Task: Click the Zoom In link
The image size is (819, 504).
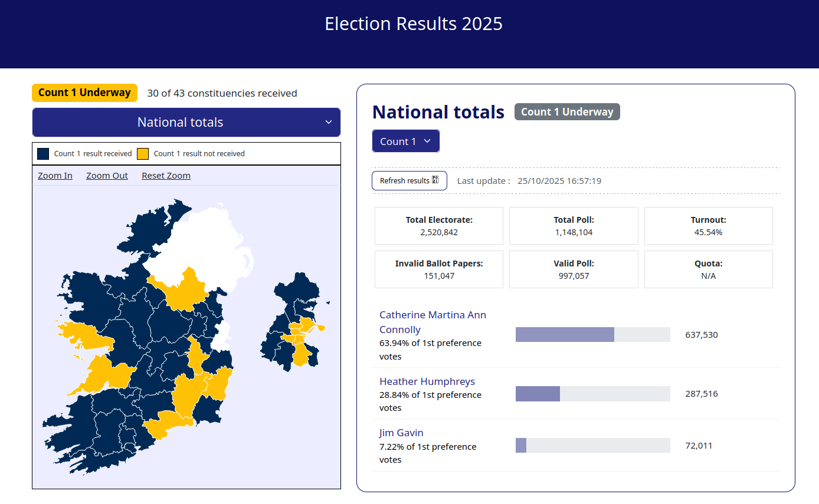Action: pos(55,176)
